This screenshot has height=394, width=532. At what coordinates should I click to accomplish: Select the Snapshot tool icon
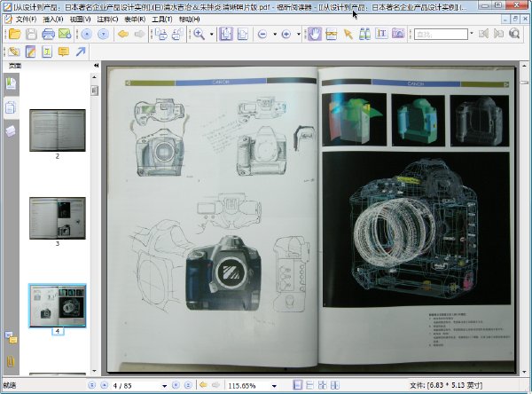(x=331, y=34)
